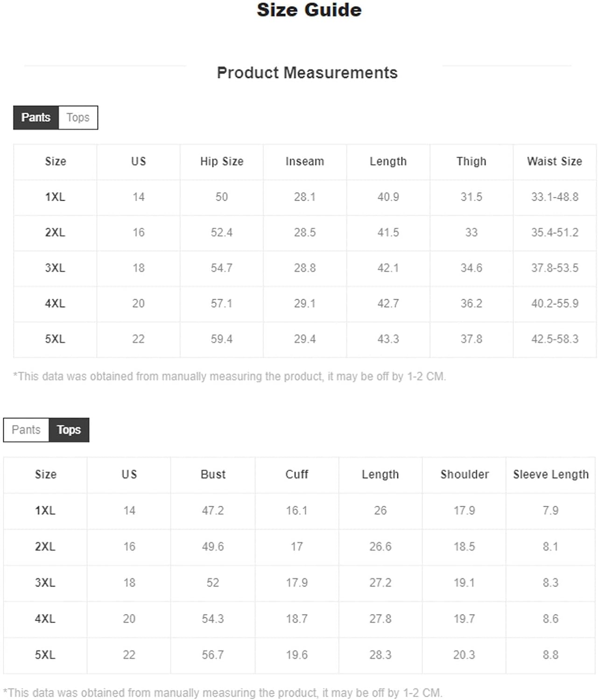The width and height of the screenshot is (598, 700).
Task: Click the Bust column header
Action: click(213, 475)
